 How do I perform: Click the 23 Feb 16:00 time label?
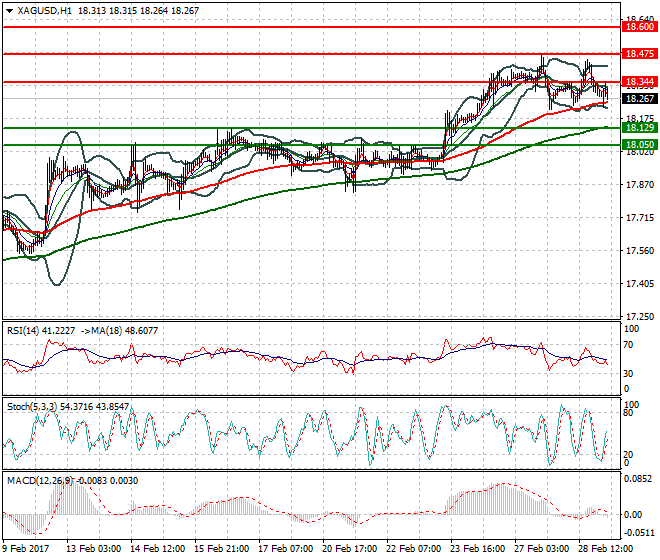click(477, 549)
